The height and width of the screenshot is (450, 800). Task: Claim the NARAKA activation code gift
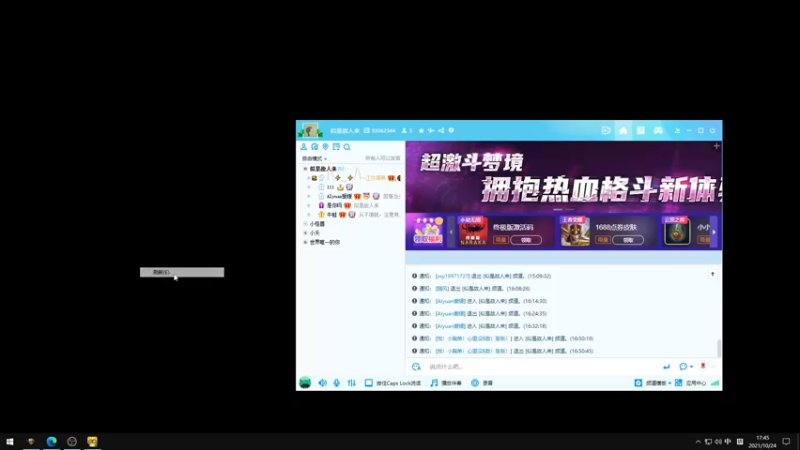(526, 240)
